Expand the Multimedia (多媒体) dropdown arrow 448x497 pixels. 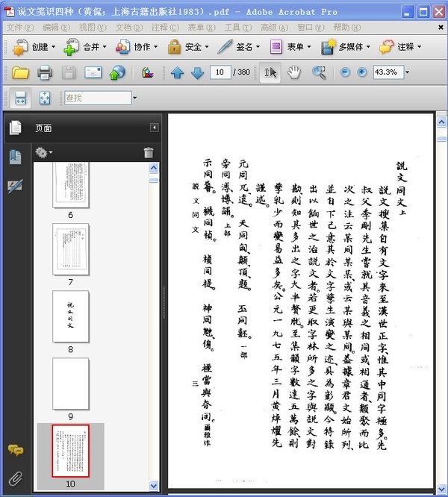(368, 47)
